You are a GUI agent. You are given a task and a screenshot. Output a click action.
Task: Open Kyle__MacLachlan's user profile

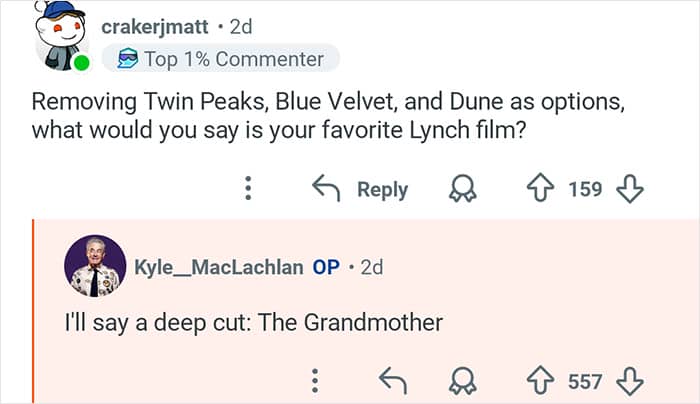pyautogui.click(x=219, y=268)
